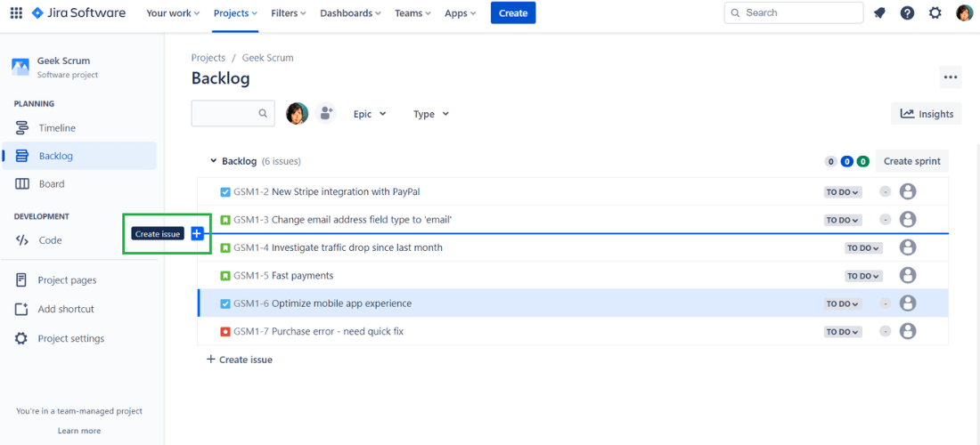Open the notifications bell icon

pos(879,12)
